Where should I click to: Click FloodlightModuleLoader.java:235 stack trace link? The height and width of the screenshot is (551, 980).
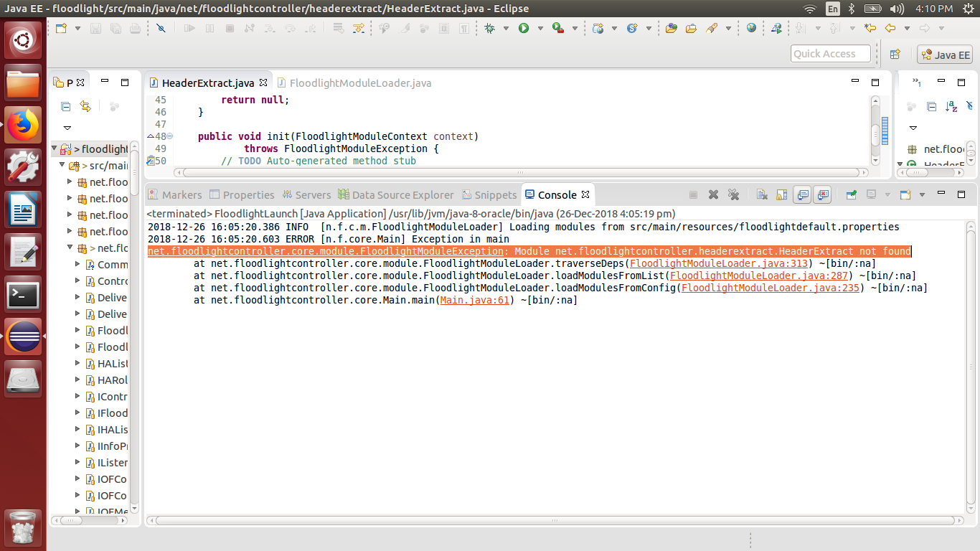tap(772, 288)
